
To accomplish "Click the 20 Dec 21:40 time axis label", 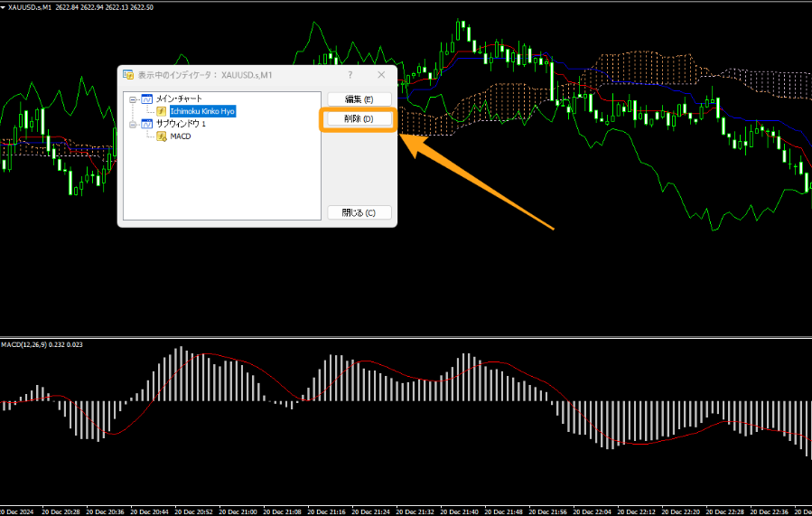I will (x=460, y=511).
